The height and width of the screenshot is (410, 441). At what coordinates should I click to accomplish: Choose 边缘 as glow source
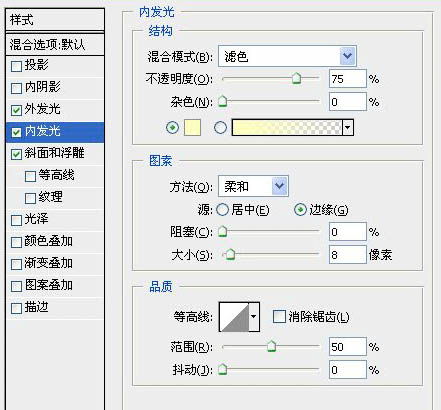pos(300,210)
